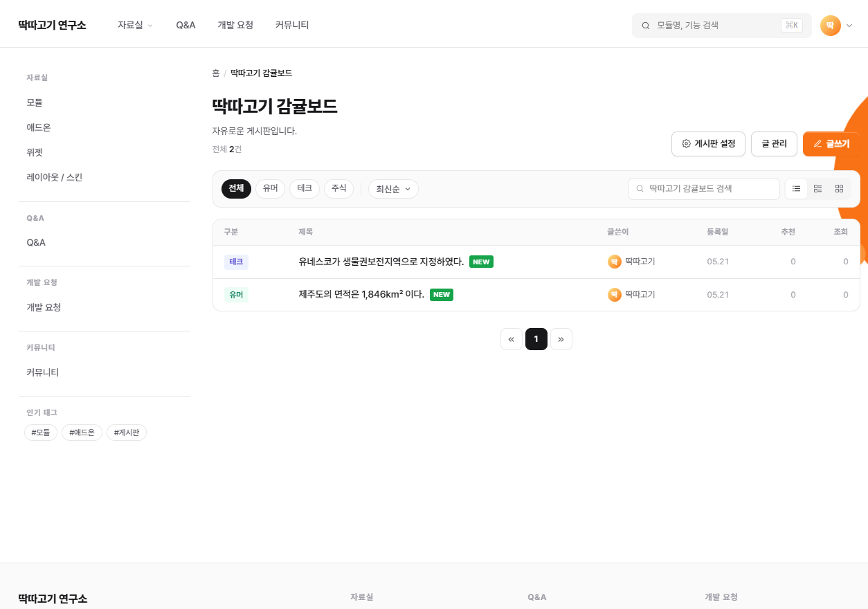Open 커뮤니티 in the top navigation

292,25
